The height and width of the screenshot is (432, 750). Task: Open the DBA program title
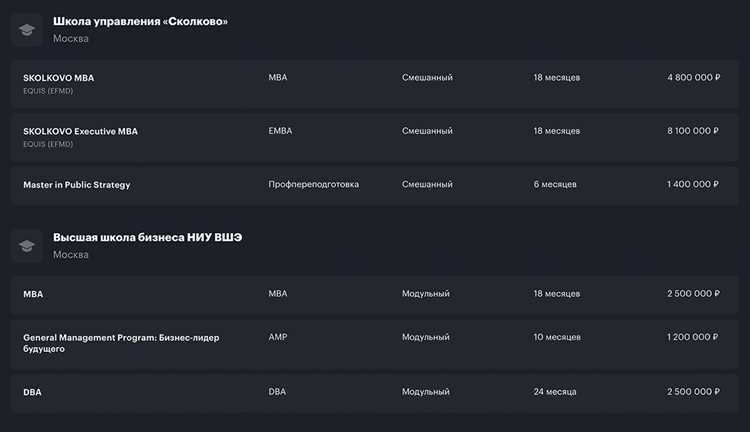[x=32, y=392]
